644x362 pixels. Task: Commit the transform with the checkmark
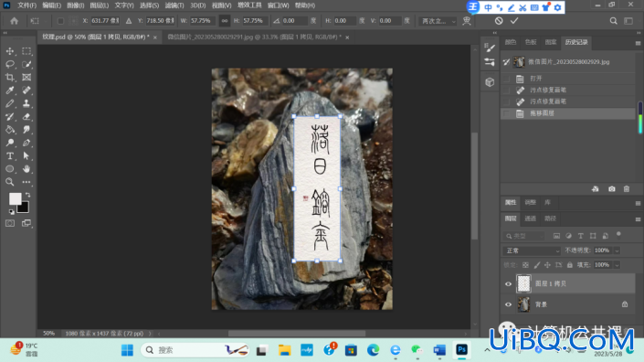coord(514,20)
